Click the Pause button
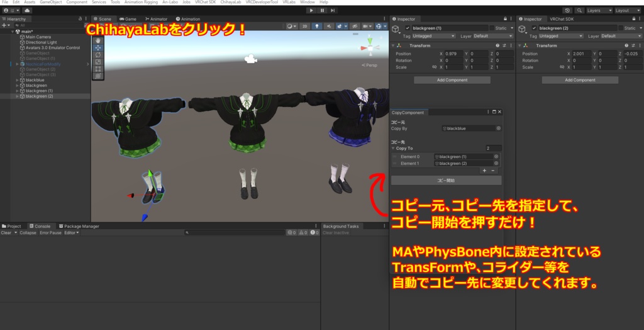 pos(322,10)
